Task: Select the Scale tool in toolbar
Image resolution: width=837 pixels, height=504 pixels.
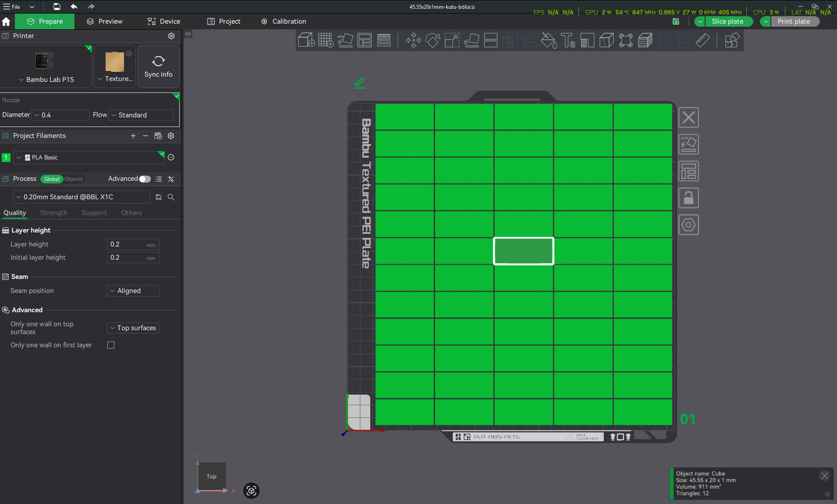Action: (x=452, y=40)
